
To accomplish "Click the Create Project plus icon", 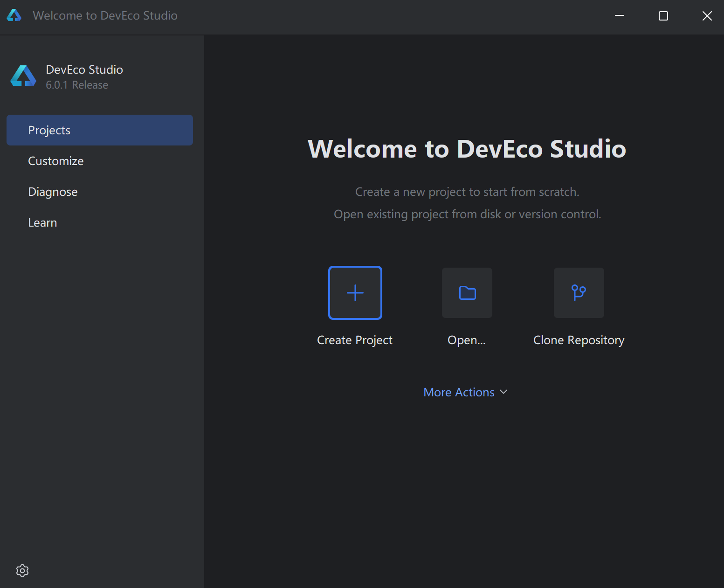I will pos(355,293).
